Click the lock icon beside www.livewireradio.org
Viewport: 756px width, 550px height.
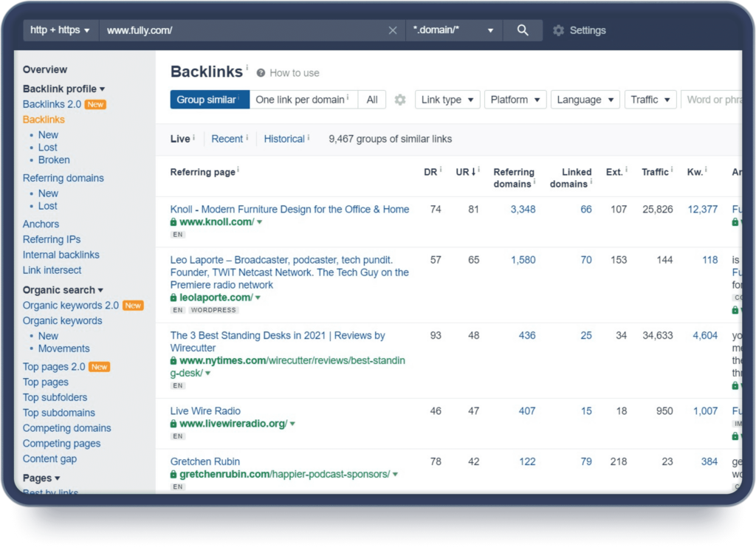click(x=173, y=424)
